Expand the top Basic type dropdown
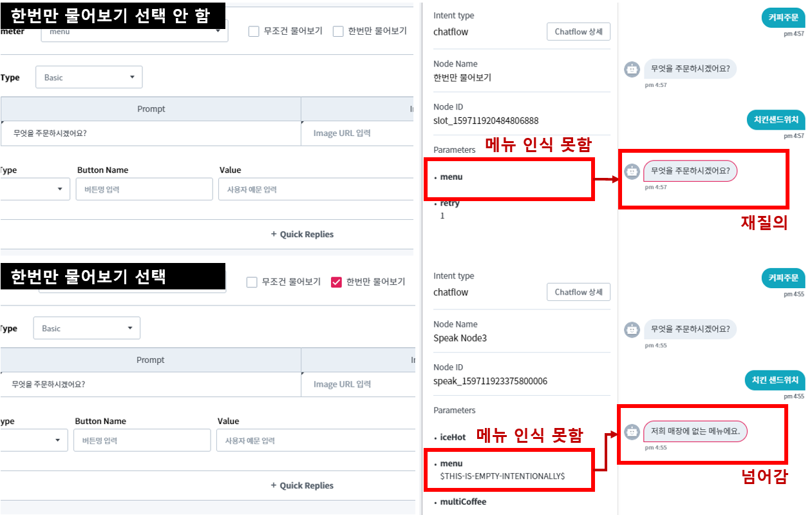 89,77
